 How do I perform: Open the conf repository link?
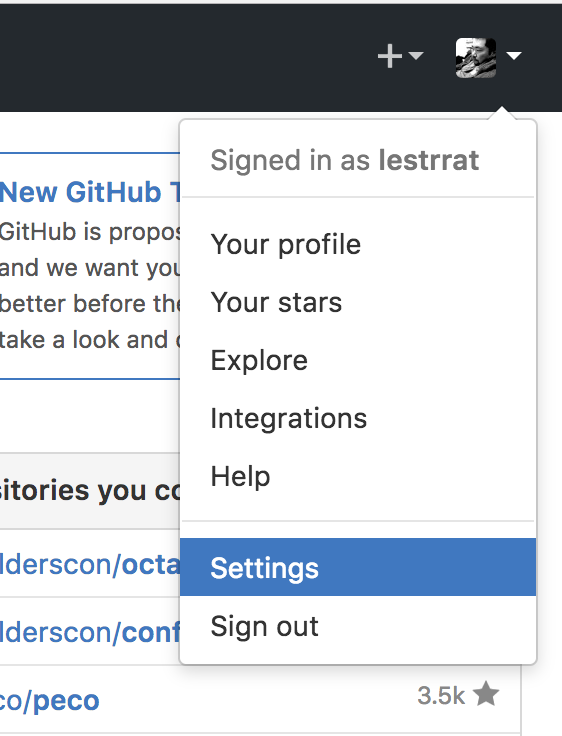click(90, 632)
